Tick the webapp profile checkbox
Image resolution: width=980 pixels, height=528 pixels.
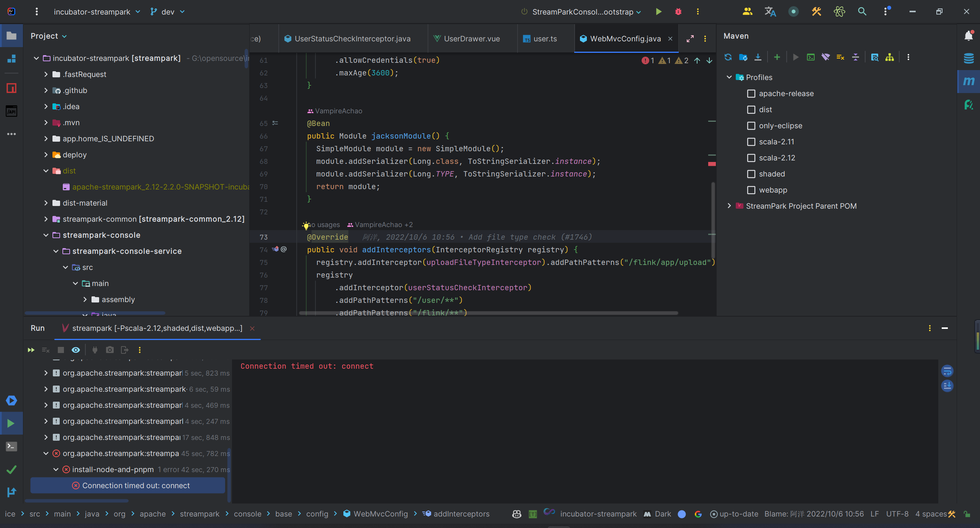click(751, 190)
